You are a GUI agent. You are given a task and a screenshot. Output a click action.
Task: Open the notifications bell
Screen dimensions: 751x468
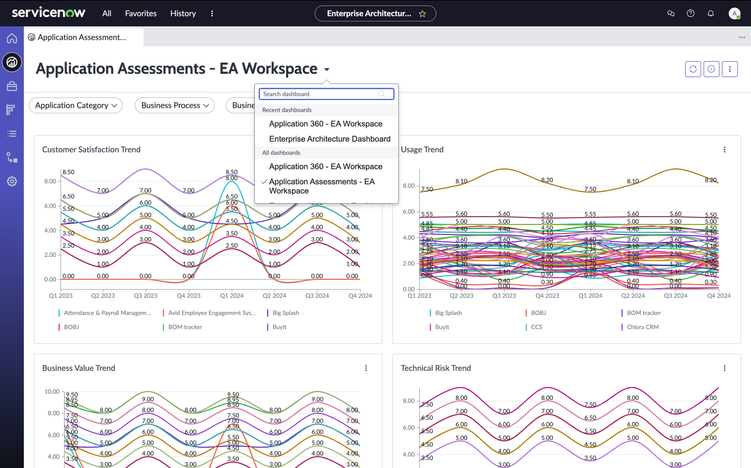(x=710, y=13)
